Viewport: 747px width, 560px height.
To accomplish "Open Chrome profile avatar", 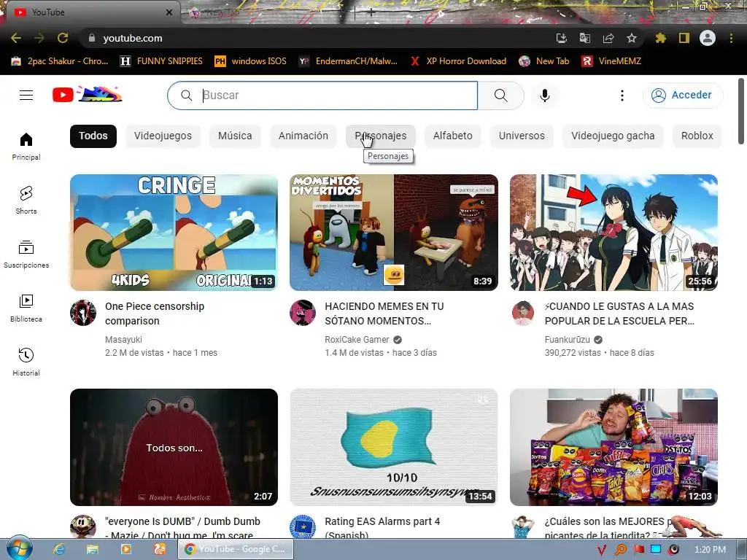I will tap(708, 38).
